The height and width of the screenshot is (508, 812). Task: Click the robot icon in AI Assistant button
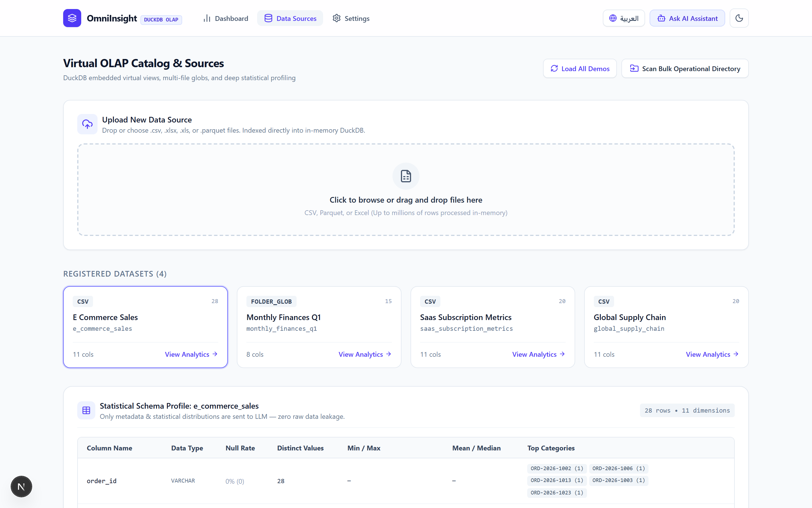pos(661,18)
